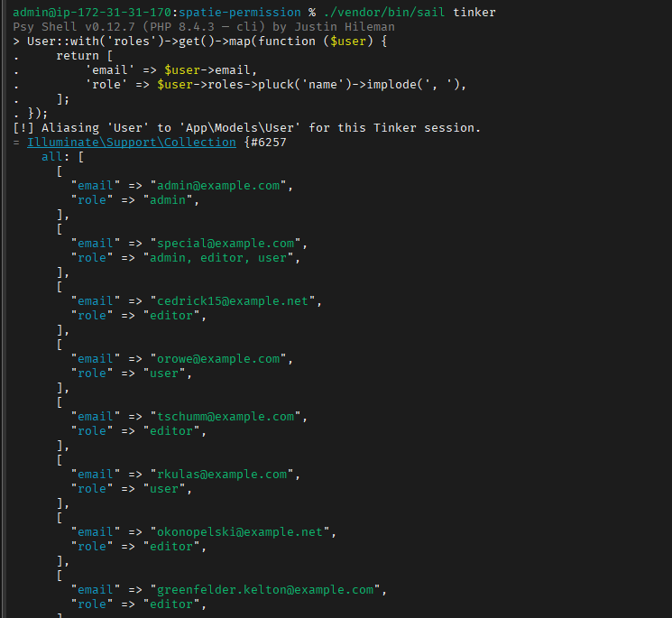Click the "editor" role under tschumm@example.com
This screenshot has width=672, height=618.
click(x=171, y=431)
